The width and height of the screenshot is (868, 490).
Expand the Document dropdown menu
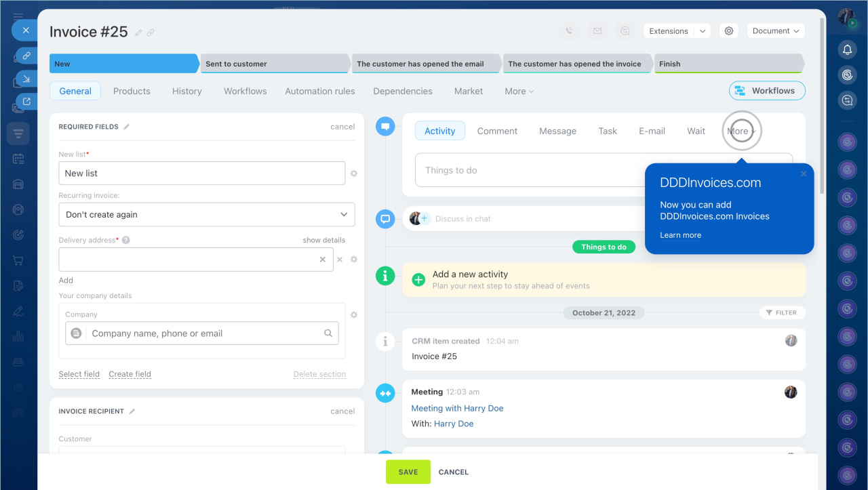pyautogui.click(x=776, y=31)
